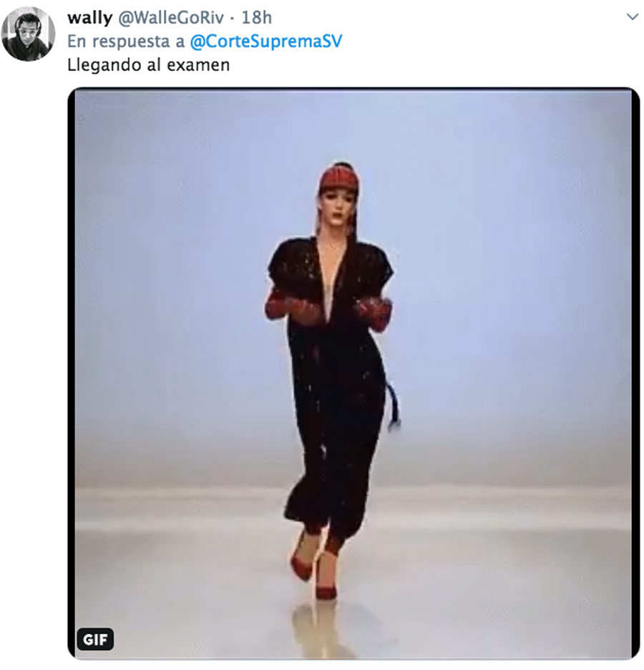Viewport: 644px width, 670px height.
Task: Expand the tweet options chevron
Action: click(632, 17)
